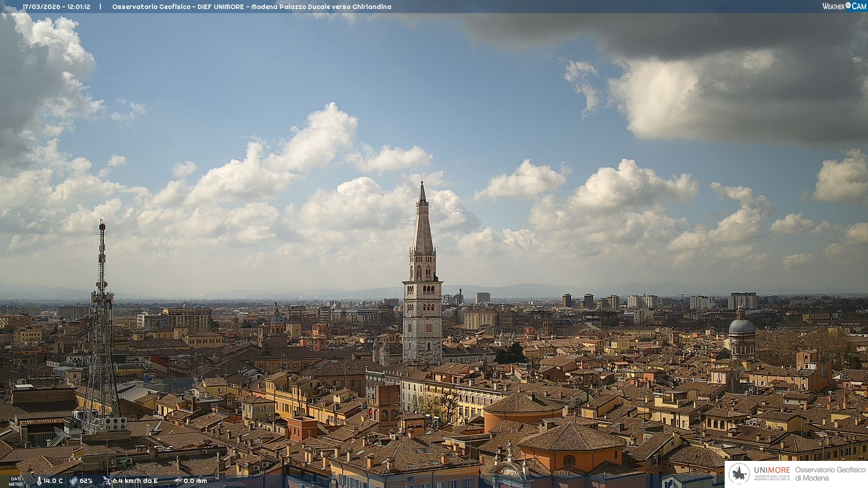Click the UNIMORE horseman seal emblem
The width and height of the screenshot is (868, 488).
coord(740,474)
